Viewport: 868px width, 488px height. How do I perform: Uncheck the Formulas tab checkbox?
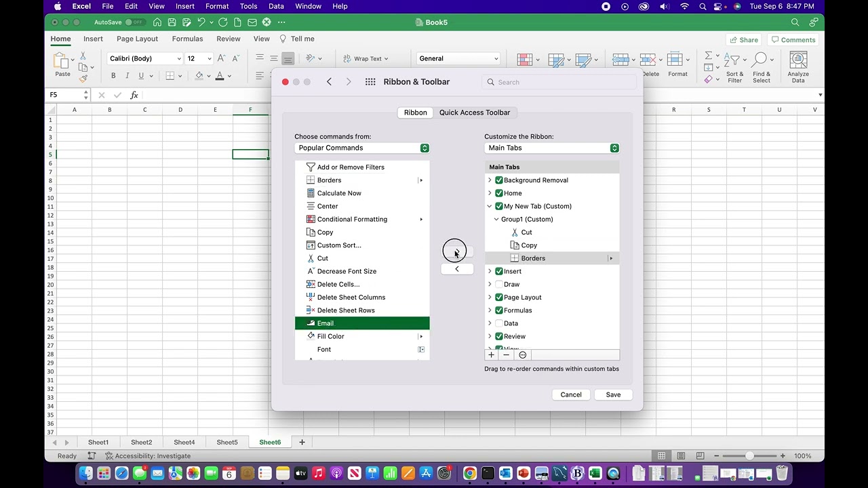pos(499,310)
